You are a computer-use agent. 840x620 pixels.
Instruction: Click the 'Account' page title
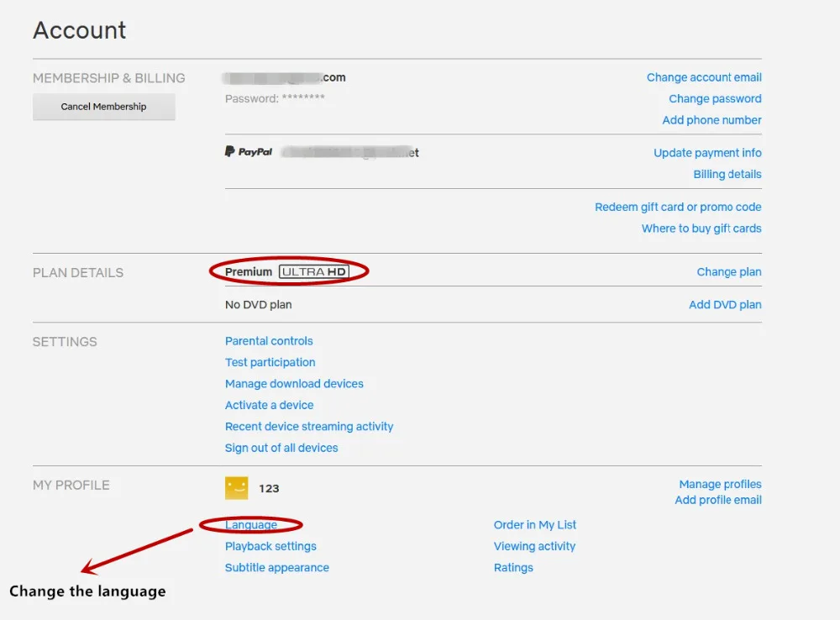pyautogui.click(x=80, y=30)
